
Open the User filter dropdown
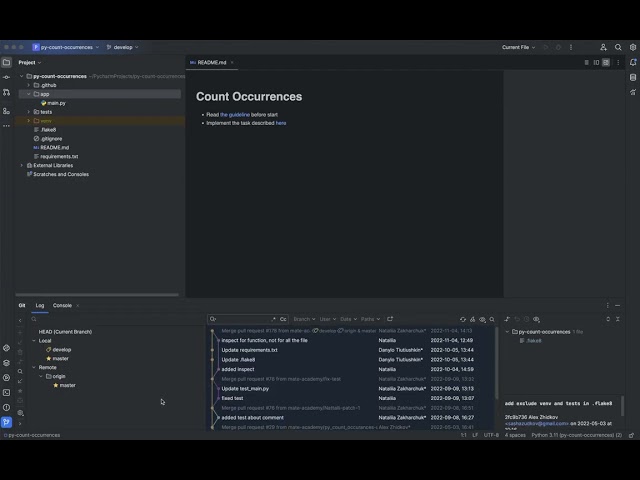pyautogui.click(x=328, y=319)
